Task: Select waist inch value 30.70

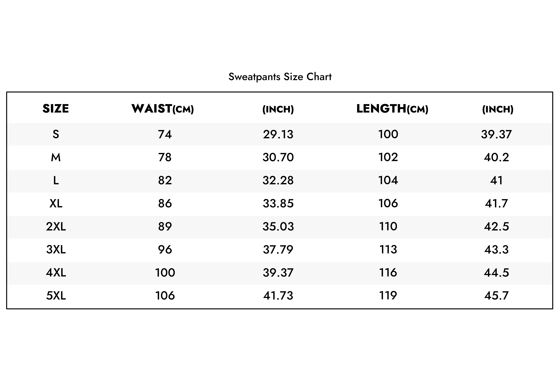Action: pos(278,157)
